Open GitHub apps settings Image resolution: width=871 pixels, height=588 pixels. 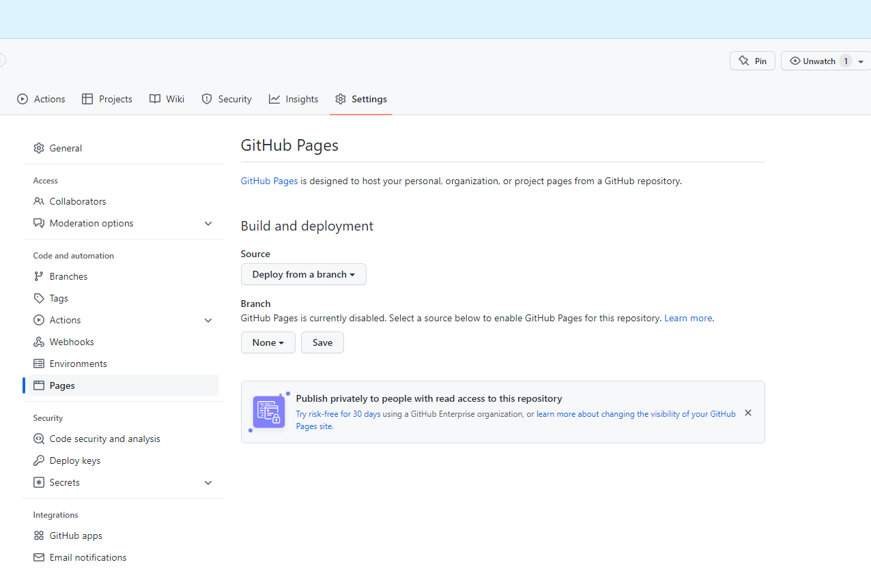pos(124,535)
